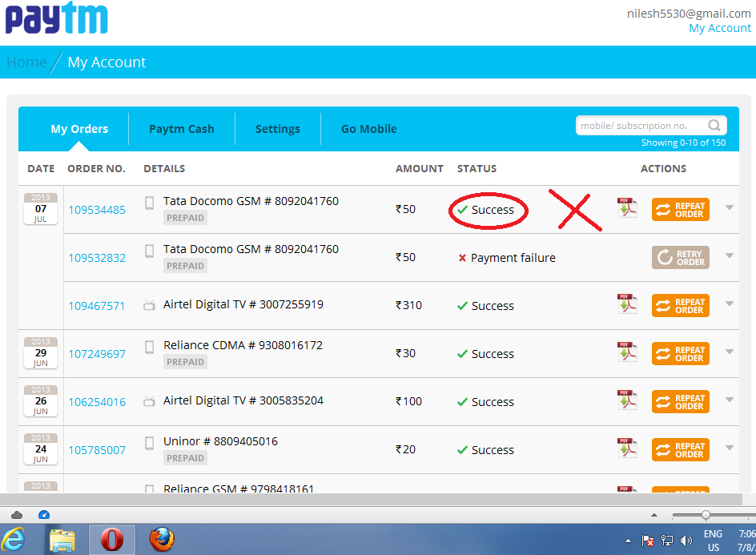Click the search magnifier icon
Image resolution: width=756 pixels, height=555 pixels.
click(714, 126)
